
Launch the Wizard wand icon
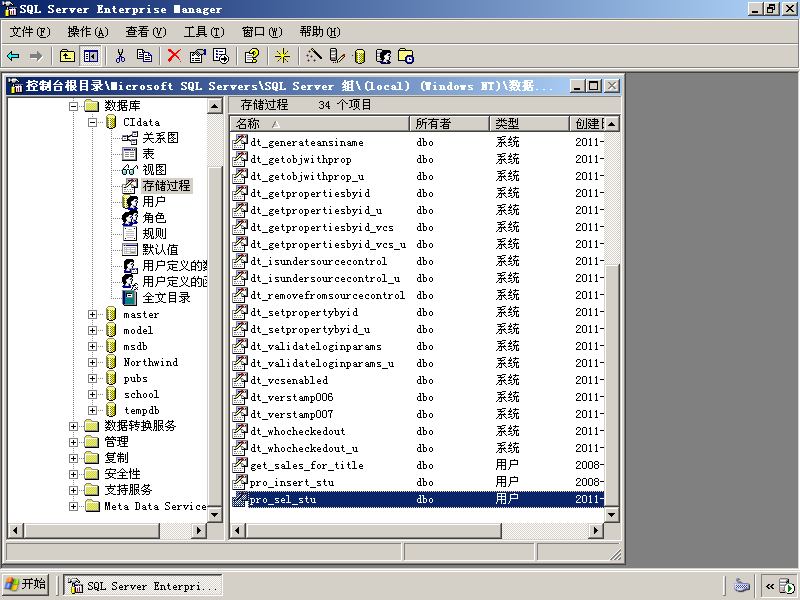(x=313, y=56)
